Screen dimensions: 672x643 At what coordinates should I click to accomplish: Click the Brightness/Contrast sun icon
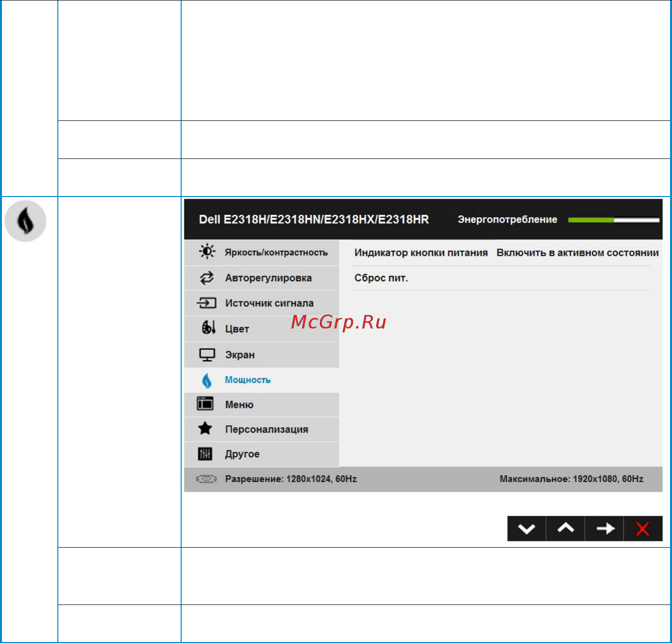point(207,251)
